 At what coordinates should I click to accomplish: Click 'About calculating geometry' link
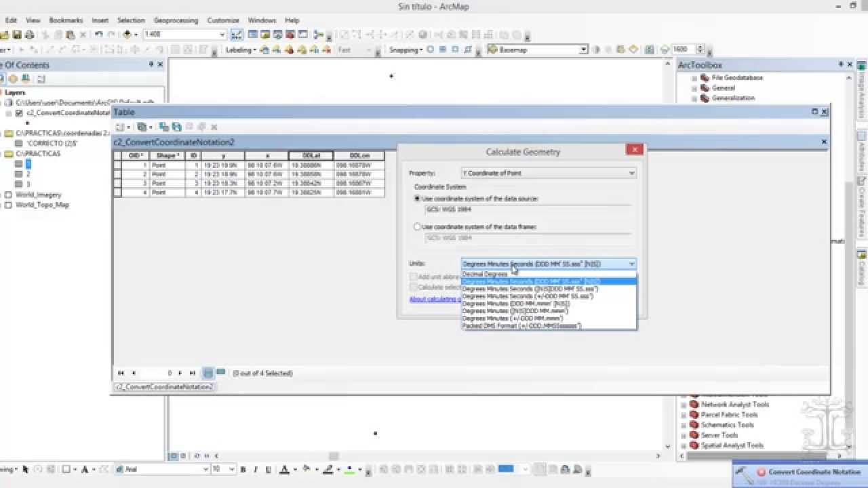[435, 299]
